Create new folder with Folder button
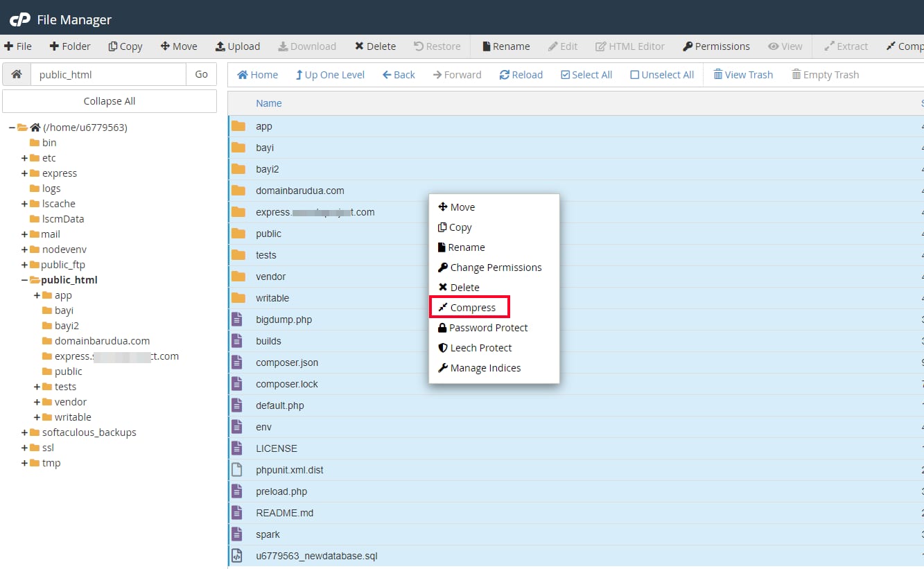Image resolution: width=924 pixels, height=569 pixels. click(x=70, y=46)
